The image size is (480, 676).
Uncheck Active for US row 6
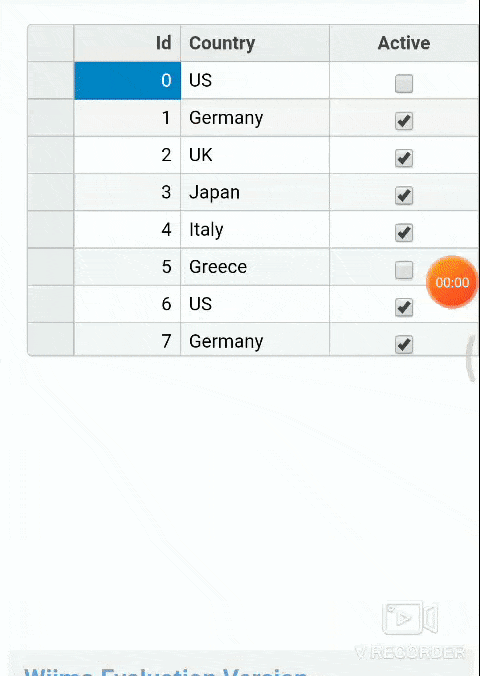404,307
